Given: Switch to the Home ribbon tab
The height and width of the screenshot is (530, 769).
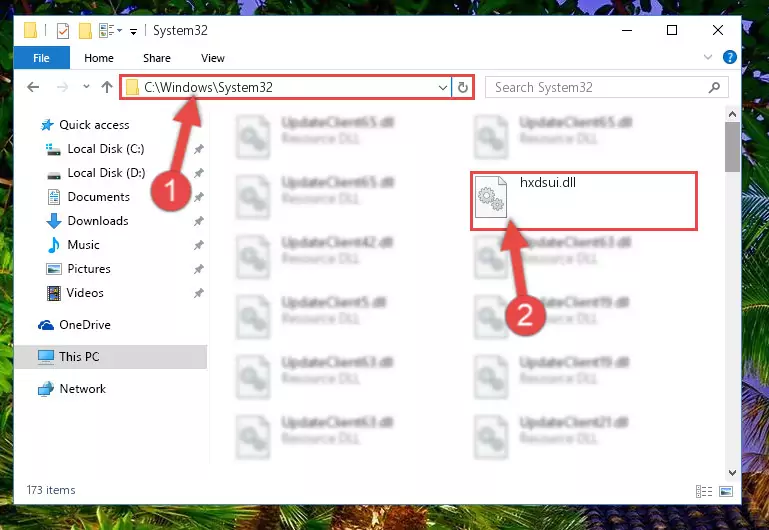Looking at the screenshot, I should tap(99, 58).
